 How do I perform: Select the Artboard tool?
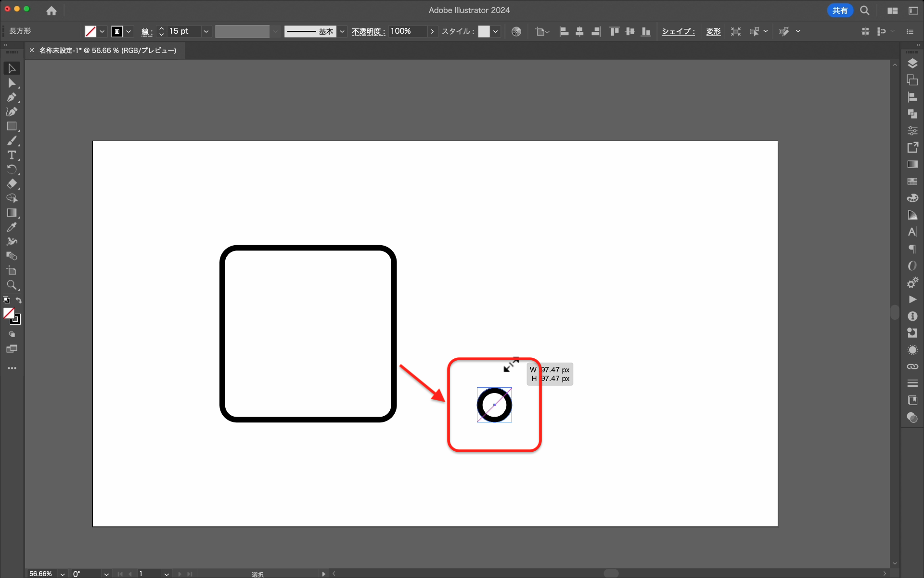click(12, 271)
